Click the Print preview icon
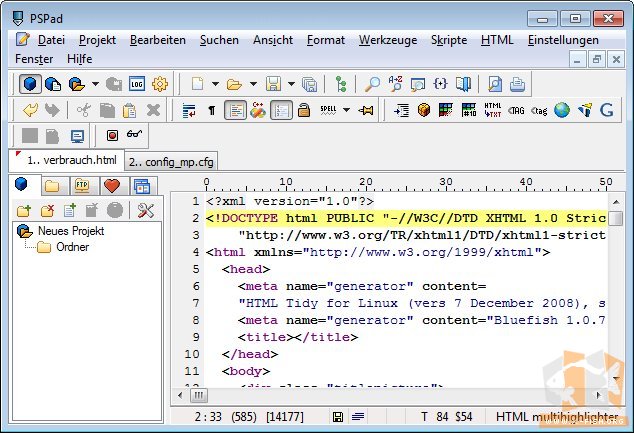The width and height of the screenshot is (634, 433). click(495, 84)
